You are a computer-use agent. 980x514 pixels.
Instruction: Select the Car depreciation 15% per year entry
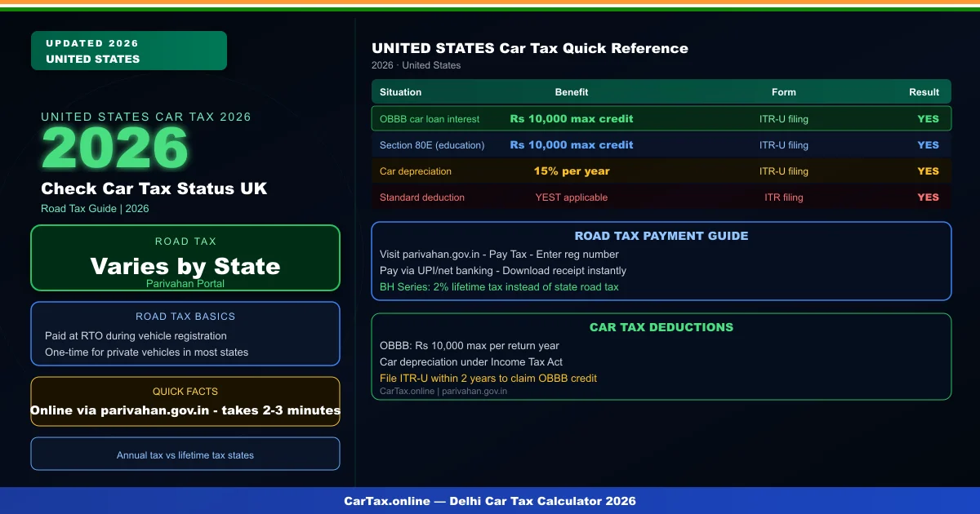(572, 171)
